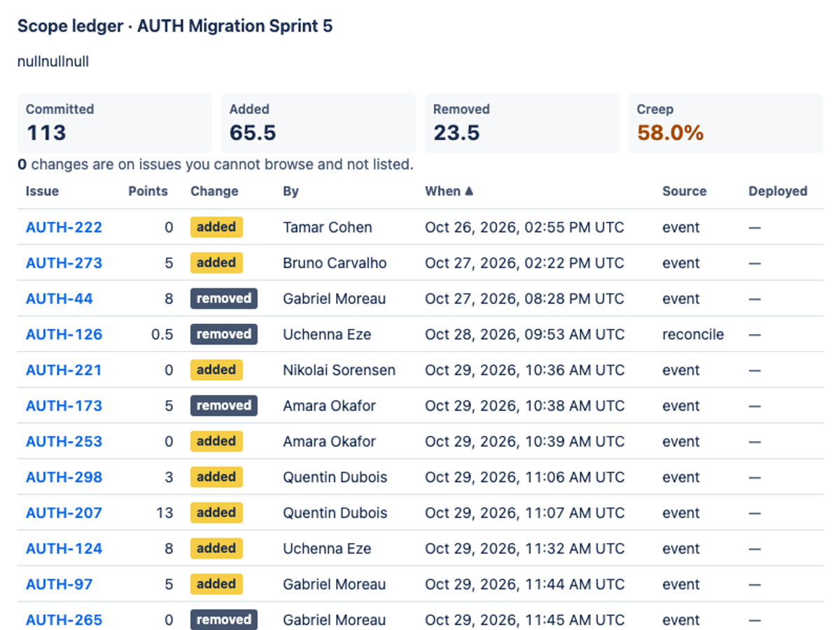Viewport: 840px width, 630px height.
Task: Select the Removed 23.5 summary card
Action: (x=522, y=123)
